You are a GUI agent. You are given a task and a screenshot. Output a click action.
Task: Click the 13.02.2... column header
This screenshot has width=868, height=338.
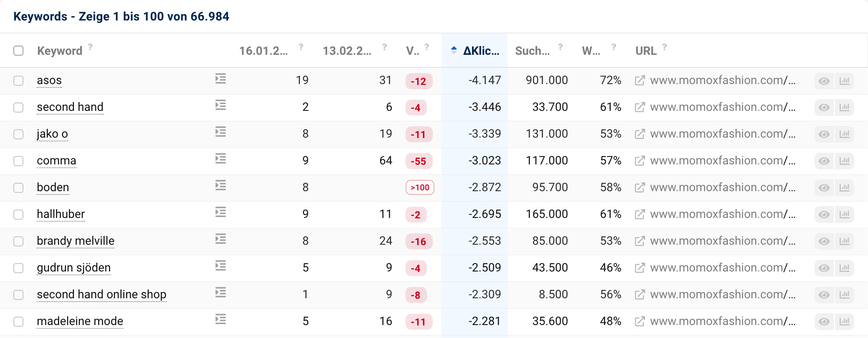[x=347, y=51]
